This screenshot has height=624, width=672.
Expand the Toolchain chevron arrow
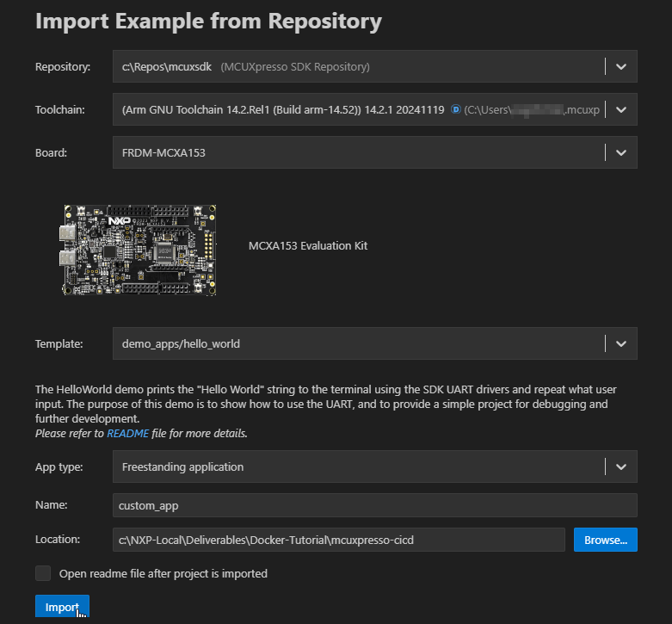pyautogui.click(x=621, y=109)
